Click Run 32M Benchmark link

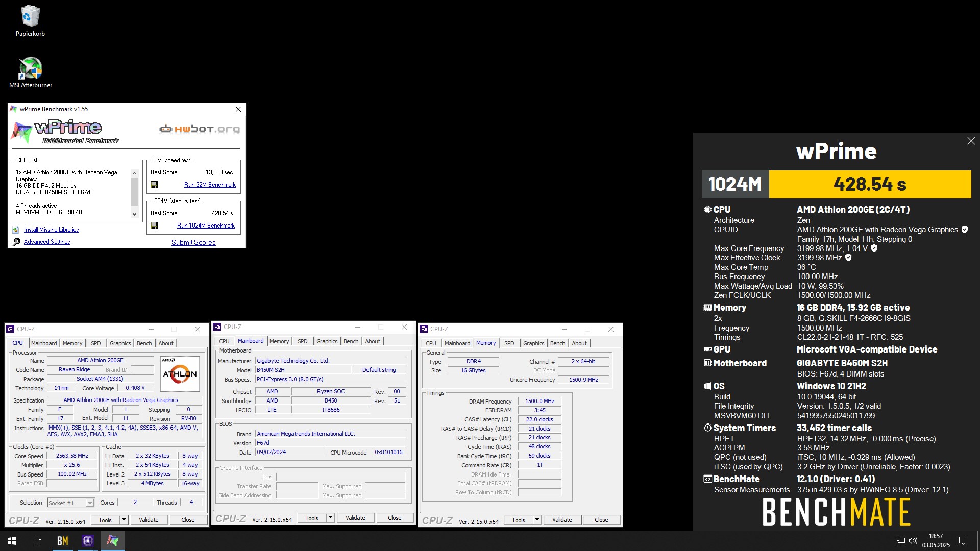(210, 185)
